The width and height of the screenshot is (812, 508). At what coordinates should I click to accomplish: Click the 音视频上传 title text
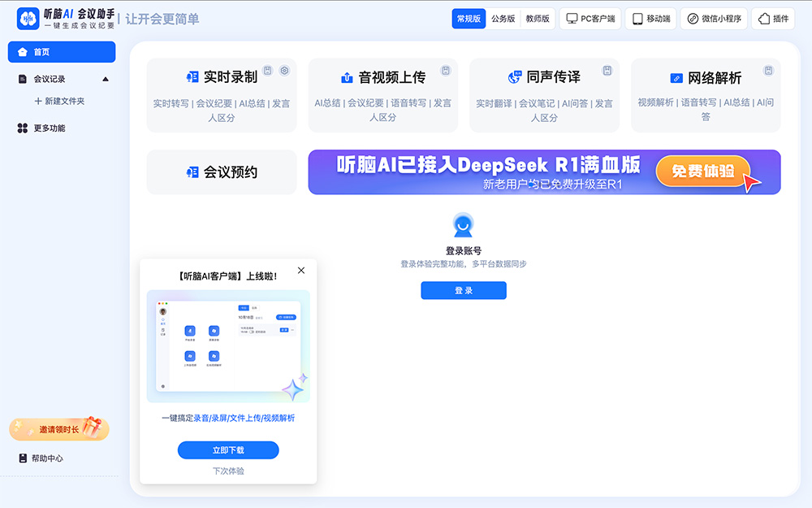pyautogui.click(x=392, y=77)
